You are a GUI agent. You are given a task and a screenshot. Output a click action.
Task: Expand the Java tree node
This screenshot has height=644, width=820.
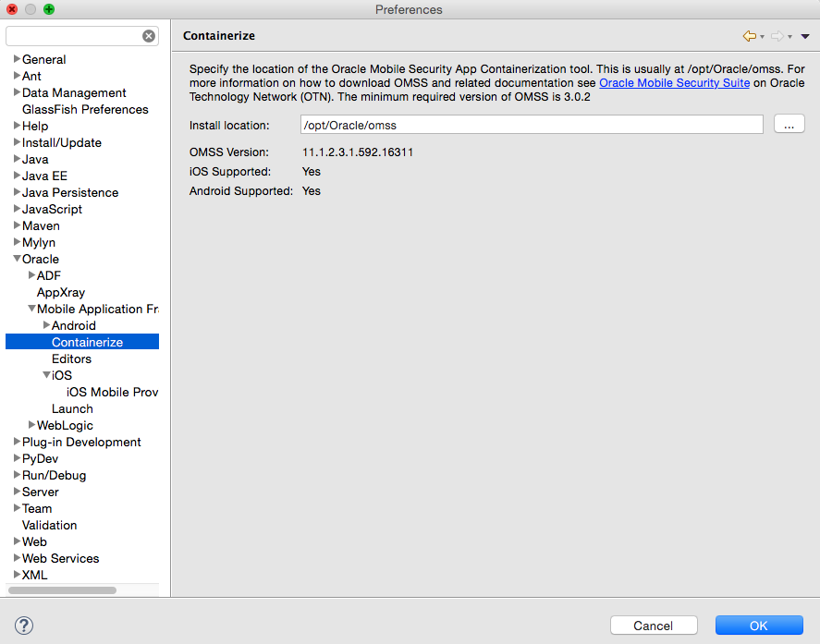click(x=17, y=158)
